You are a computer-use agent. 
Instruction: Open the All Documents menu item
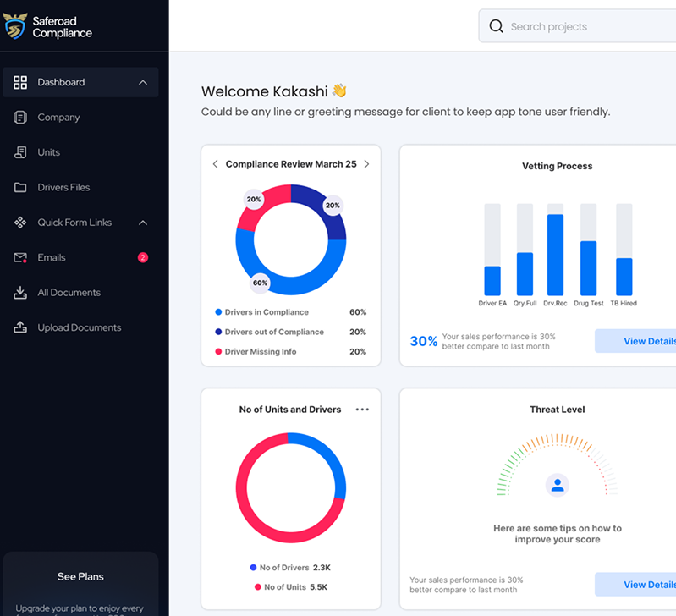point(69,293)
